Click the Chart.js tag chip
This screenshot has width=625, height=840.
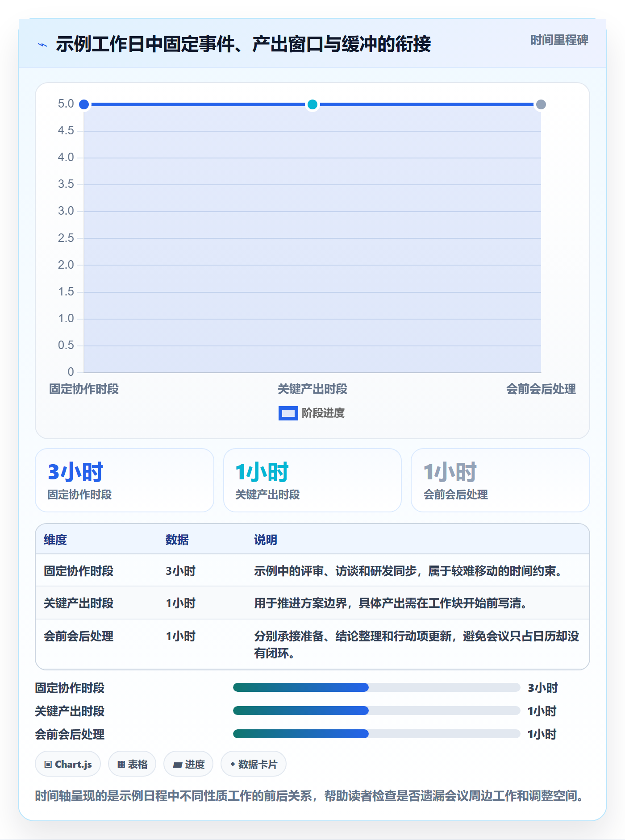coord(68,764)
